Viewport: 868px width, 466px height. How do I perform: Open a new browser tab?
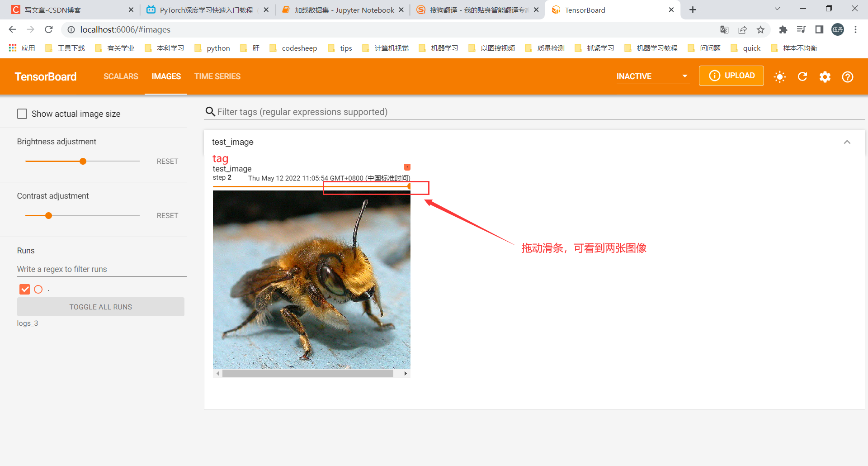pos(693,10)
